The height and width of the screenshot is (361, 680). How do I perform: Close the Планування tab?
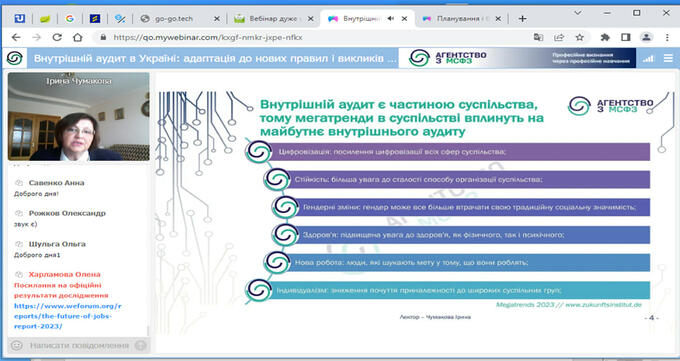(x=498, y=19)
